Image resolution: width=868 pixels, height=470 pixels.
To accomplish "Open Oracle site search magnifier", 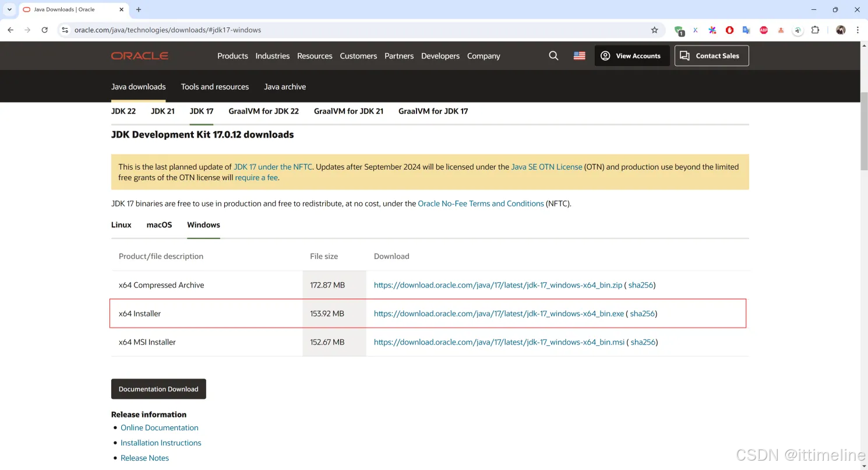I will coord(553,55).
